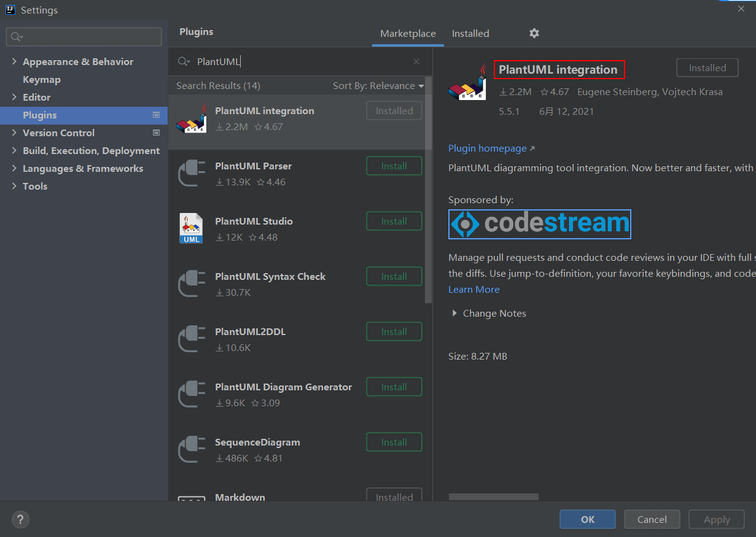Clear the plugin search text
The width and height of the screenshot is (756, 537).
click(x=416, y=61)
